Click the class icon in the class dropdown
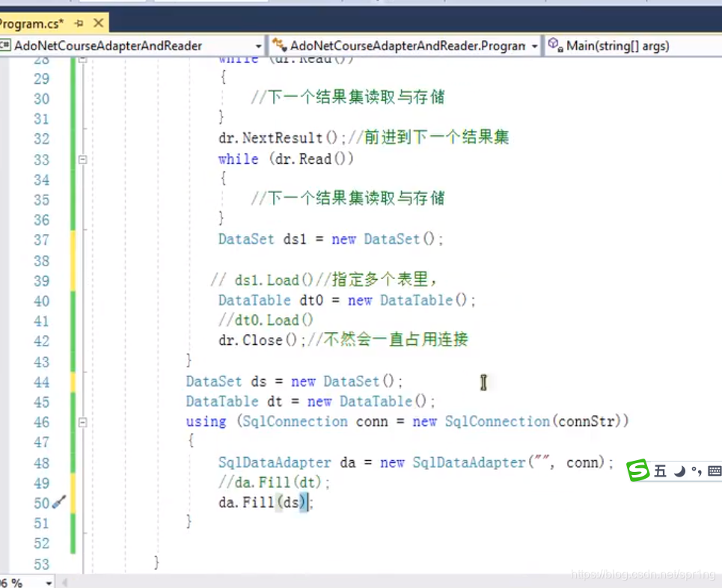The height and width of the screenshot is (588, 722). pos(280,46)
